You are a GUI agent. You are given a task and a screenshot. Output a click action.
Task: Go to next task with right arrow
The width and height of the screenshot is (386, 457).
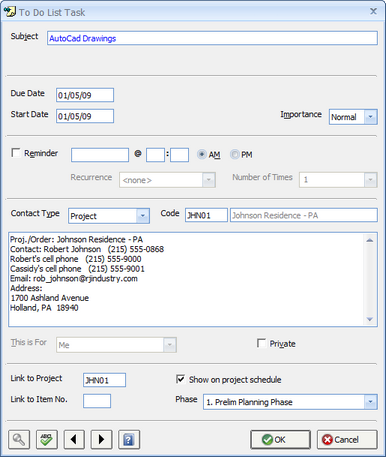click(x=101, y=439)
